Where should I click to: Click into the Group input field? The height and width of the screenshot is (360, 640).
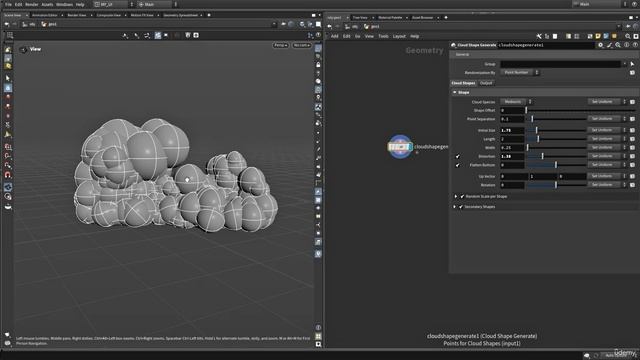tap(560, 64)
